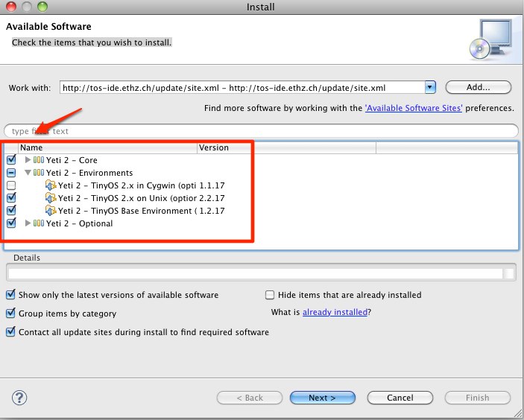
Task: Click the Next > button
Action: point(323,398)
